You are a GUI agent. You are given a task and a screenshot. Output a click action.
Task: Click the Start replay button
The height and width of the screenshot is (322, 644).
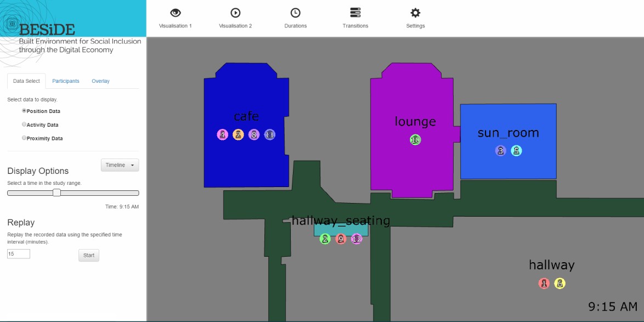point(89,255)
